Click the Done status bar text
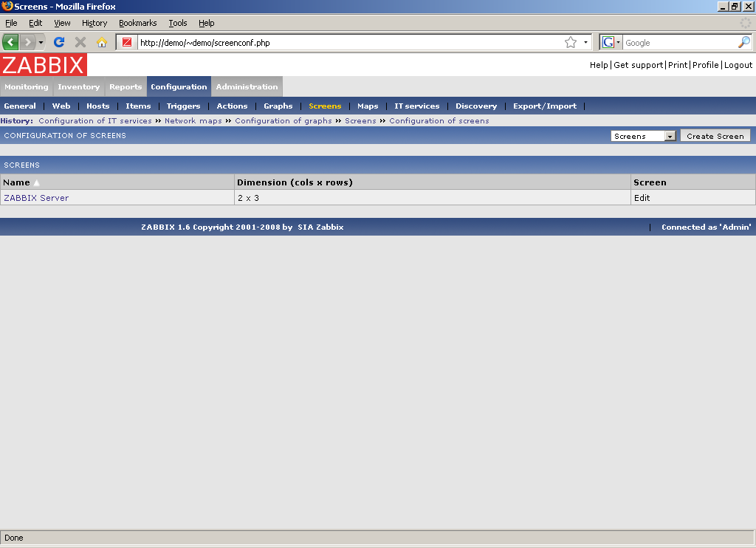 (x=13, y=538)
